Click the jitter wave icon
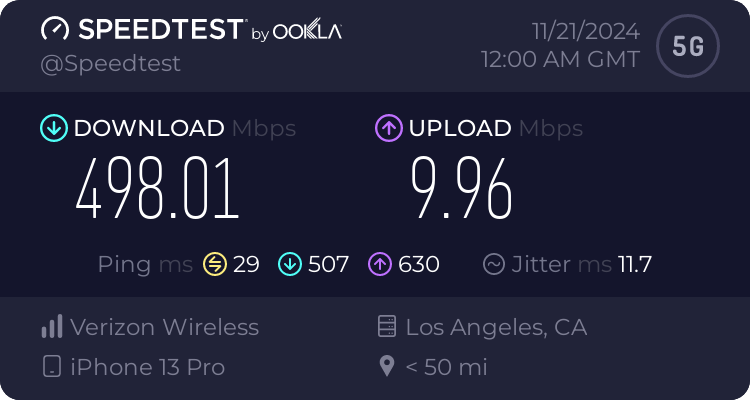750x400 pixels. click(x=494, y=264)
